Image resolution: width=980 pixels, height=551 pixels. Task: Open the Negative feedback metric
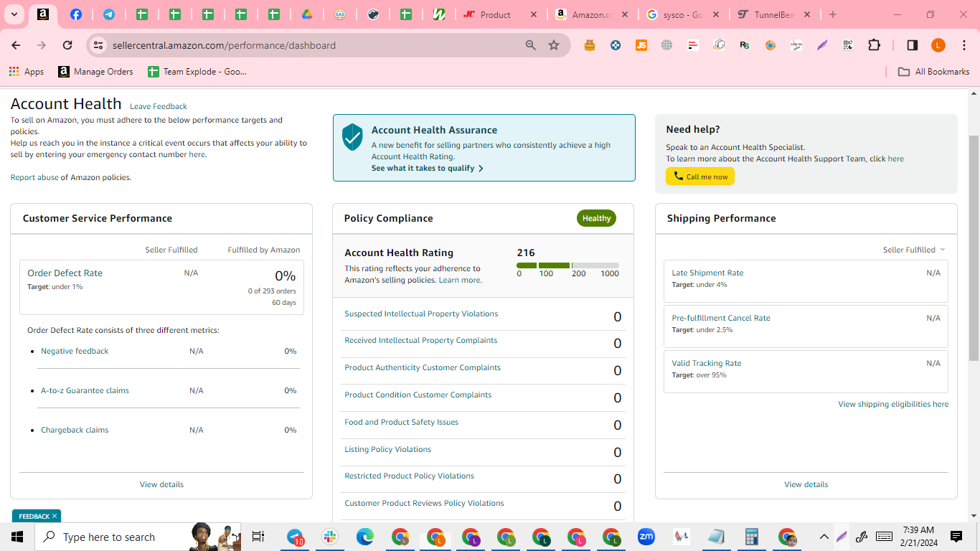tap(75, 351)
